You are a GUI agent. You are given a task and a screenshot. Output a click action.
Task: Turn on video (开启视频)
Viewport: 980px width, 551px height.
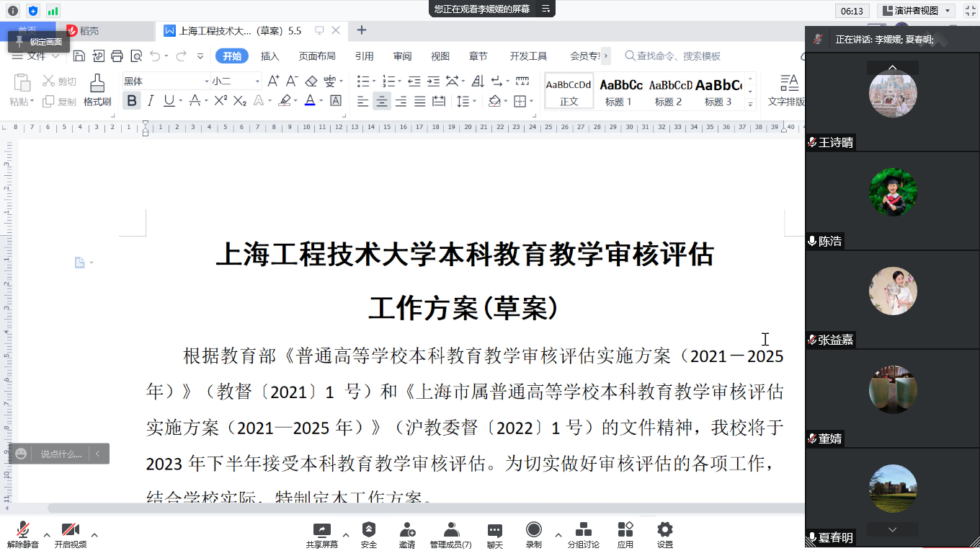click(71, 535)
